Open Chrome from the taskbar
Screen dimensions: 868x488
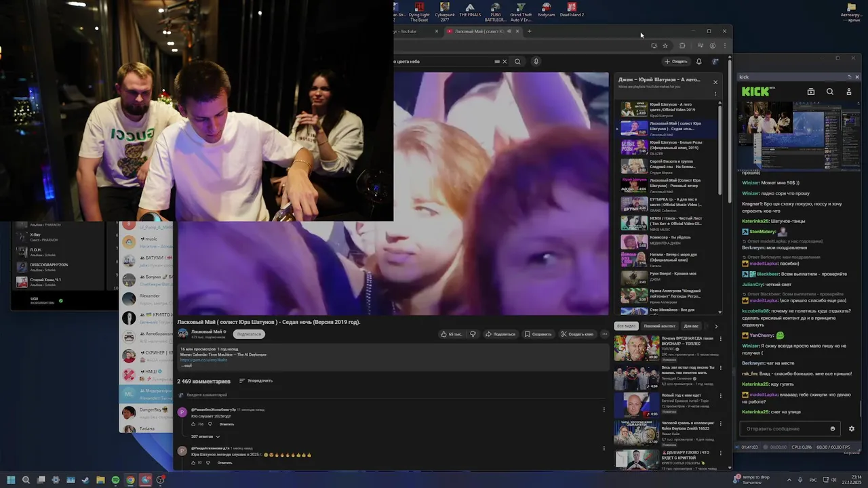pyautogui.click(x=130, y=480)
